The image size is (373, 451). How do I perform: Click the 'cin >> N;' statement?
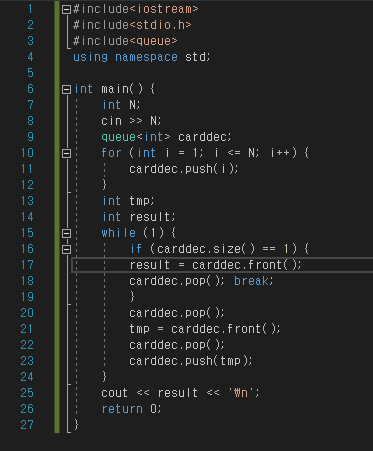pyautogui.click(x=131, y=121)
